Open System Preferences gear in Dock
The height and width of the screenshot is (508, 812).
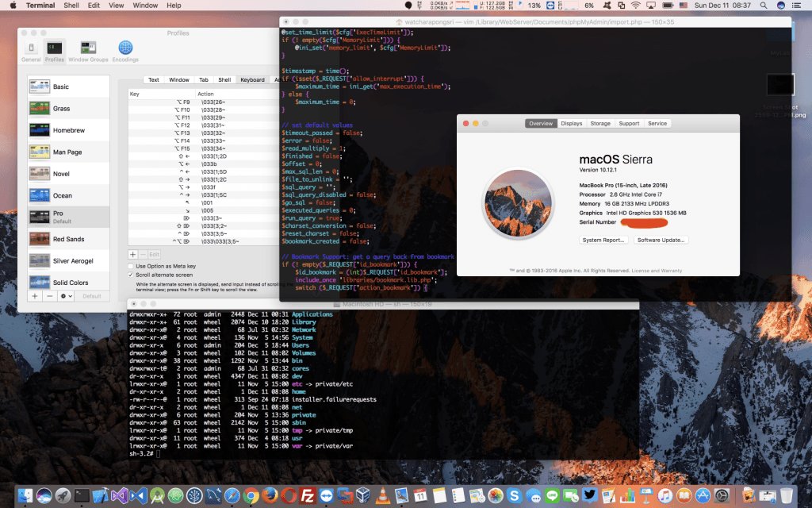point(722,495)
